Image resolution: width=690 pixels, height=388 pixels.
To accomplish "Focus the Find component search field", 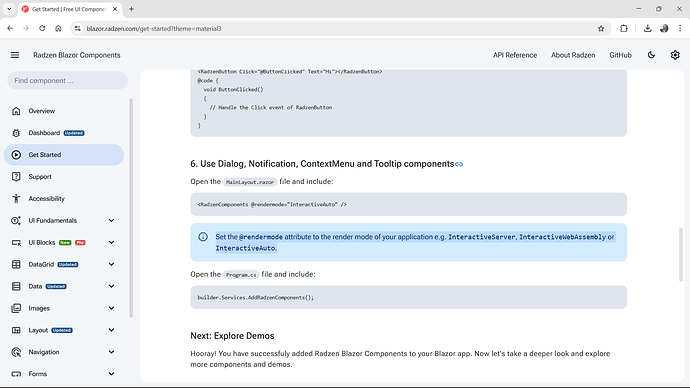I will pos(67,81).
